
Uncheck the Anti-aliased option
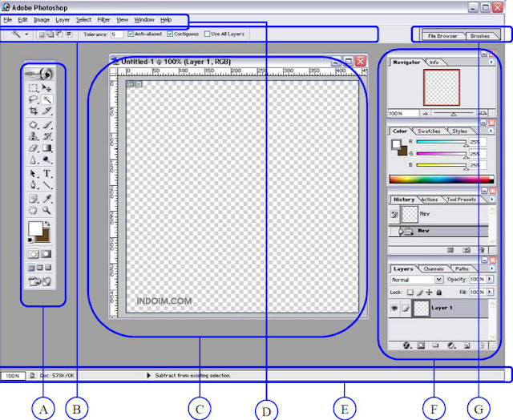[x=131, y=34]
